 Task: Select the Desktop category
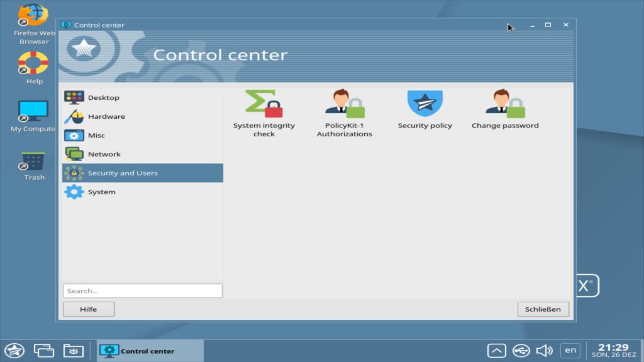tap(143, 97)
